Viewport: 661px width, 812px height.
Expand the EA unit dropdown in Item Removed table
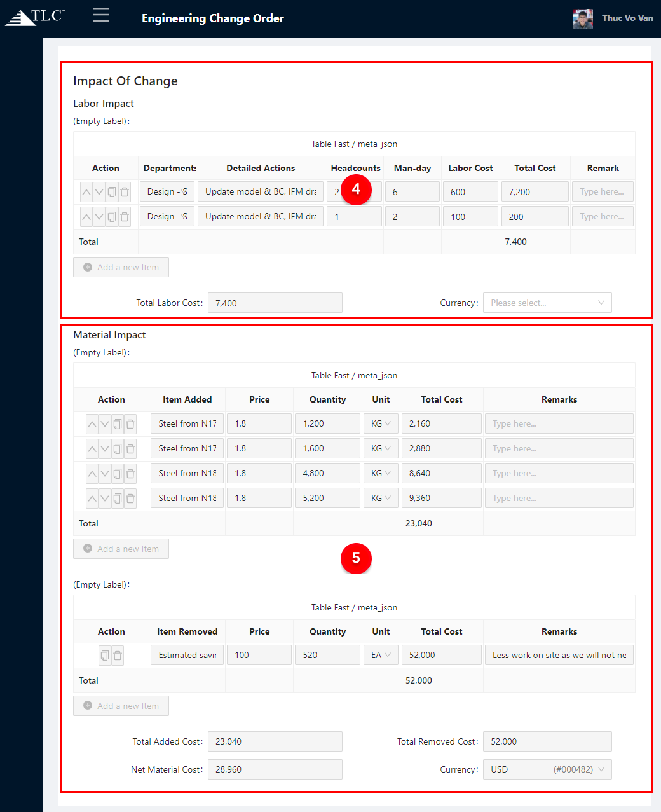click(381, 656)
